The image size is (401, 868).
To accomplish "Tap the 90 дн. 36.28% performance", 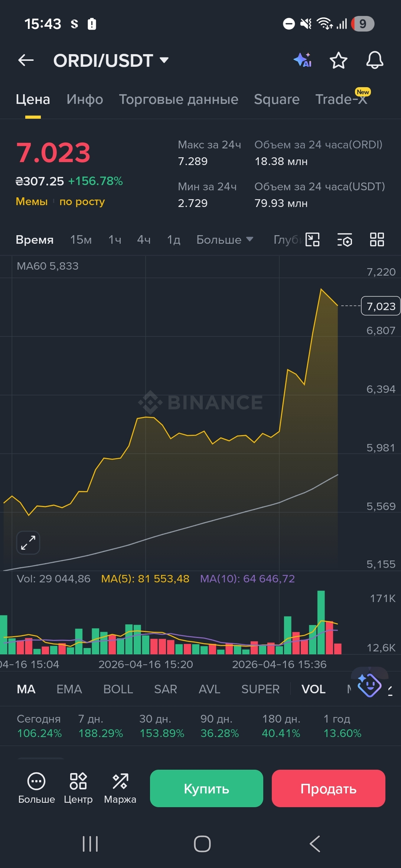I will tap(220, 726).
